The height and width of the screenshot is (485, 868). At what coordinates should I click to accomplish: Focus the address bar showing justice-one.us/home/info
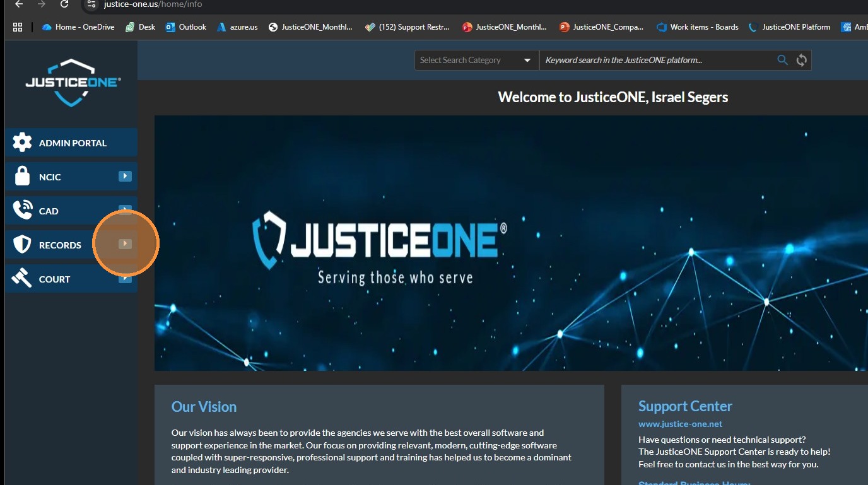[153, 4]
